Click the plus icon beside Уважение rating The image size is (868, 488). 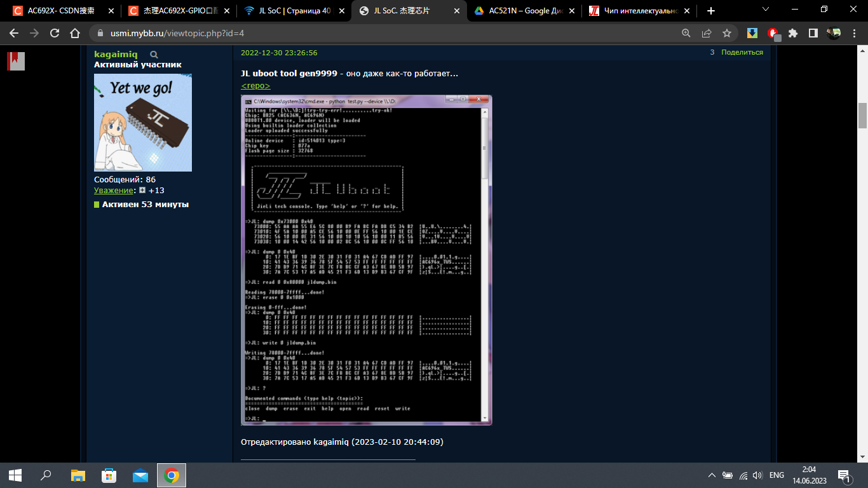tap(142, 191)
